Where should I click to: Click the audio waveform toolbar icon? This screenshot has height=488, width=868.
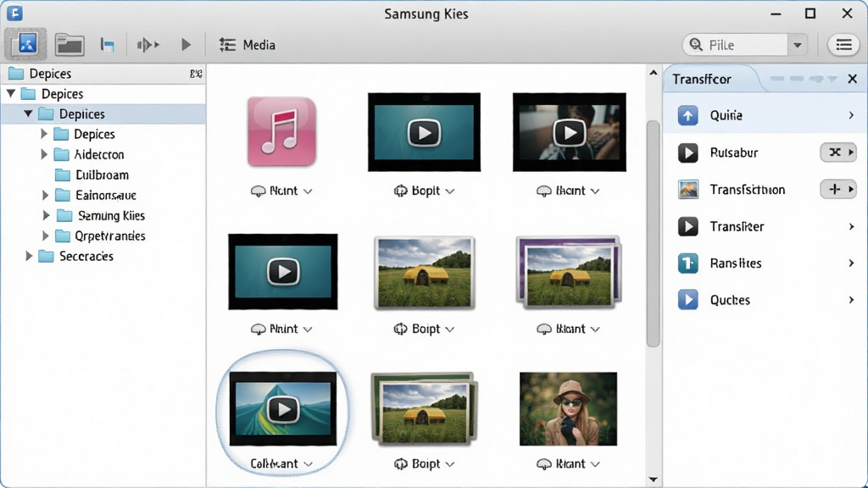[x=147, y=45]
